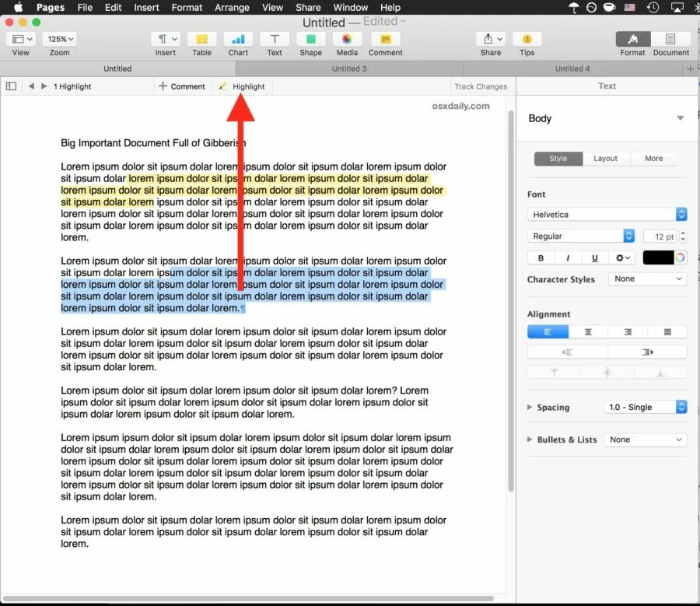The width and height of the screenshot is (700, 606).
Task: Toggle the Document inspector
Action: click(x=670, y=40)
